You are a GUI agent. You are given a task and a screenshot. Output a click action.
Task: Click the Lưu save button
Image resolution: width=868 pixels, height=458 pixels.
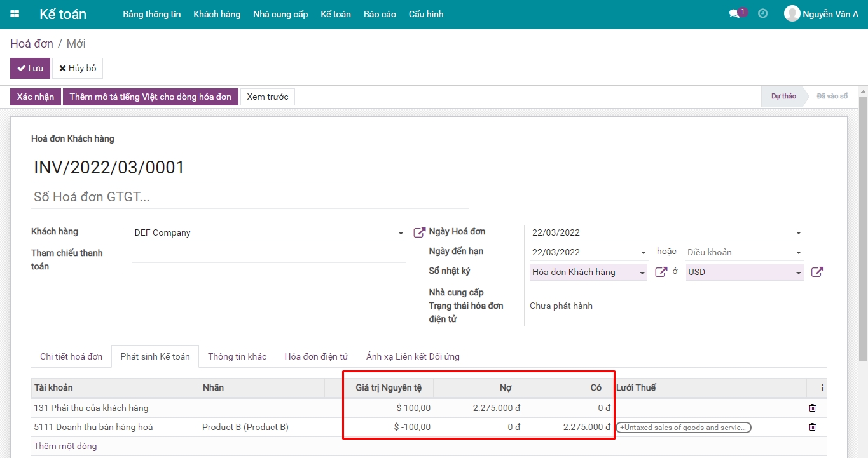click(x=30, y=68)
